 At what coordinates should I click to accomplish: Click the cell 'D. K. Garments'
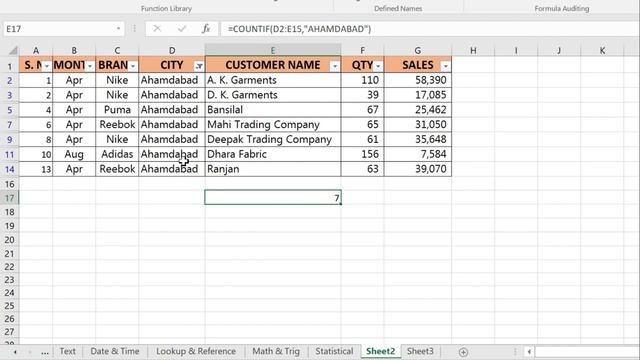coord(273,95)
